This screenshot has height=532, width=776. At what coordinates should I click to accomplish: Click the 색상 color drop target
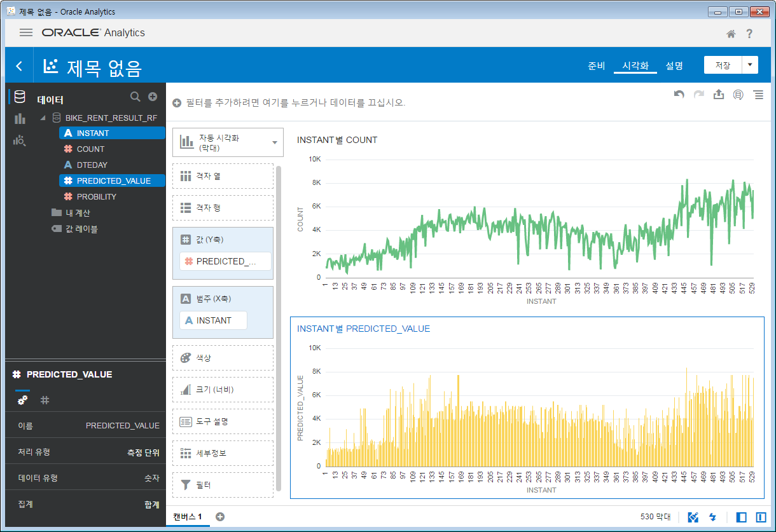click(223, 358)
